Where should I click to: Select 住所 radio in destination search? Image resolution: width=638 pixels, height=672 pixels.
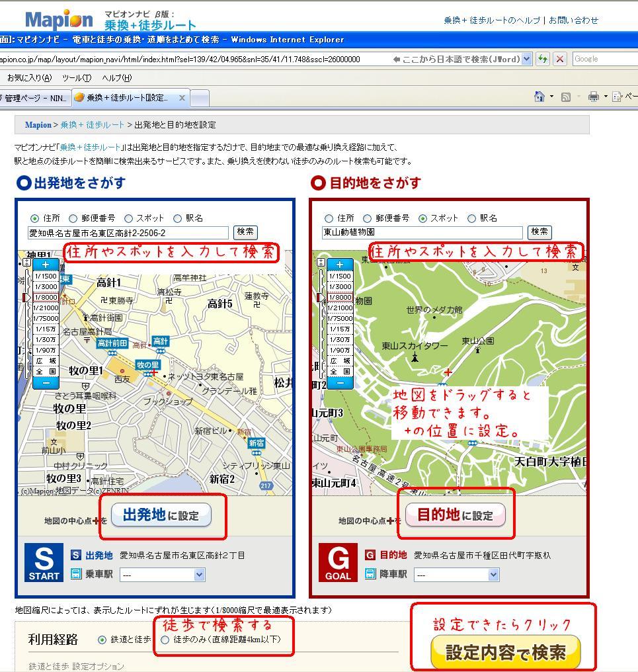tap(329, 218)
